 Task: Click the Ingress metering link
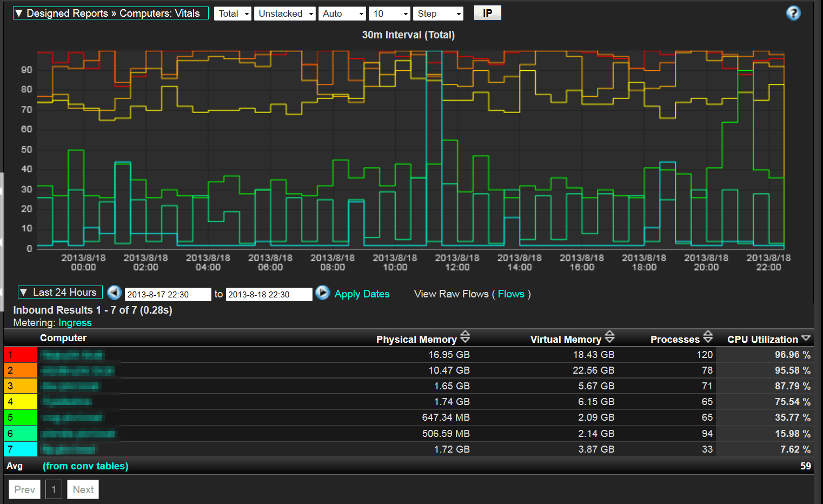pyautogui.click(x=75, y=323)
